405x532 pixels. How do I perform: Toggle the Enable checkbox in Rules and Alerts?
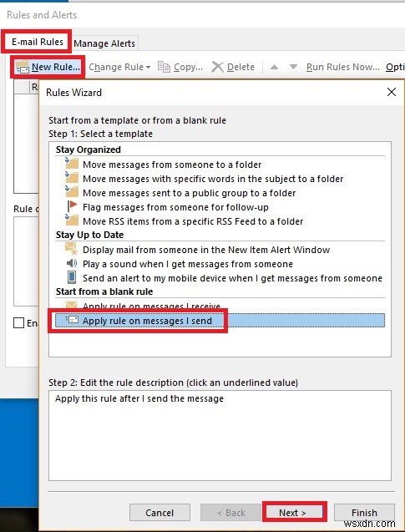click(x=18, y=322)
